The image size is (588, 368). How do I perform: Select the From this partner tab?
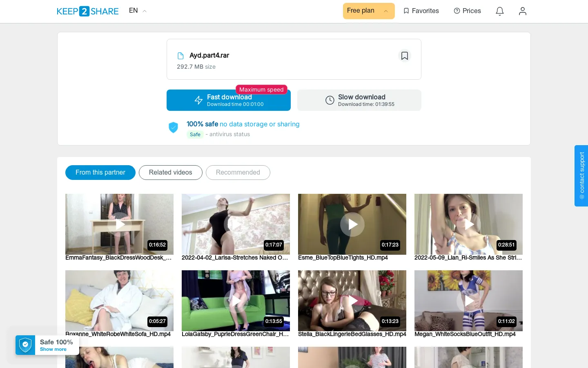point(100,173)
